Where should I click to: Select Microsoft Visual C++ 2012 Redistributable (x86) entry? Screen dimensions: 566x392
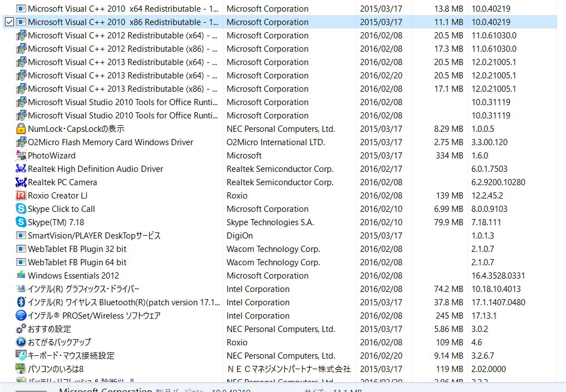122,49
